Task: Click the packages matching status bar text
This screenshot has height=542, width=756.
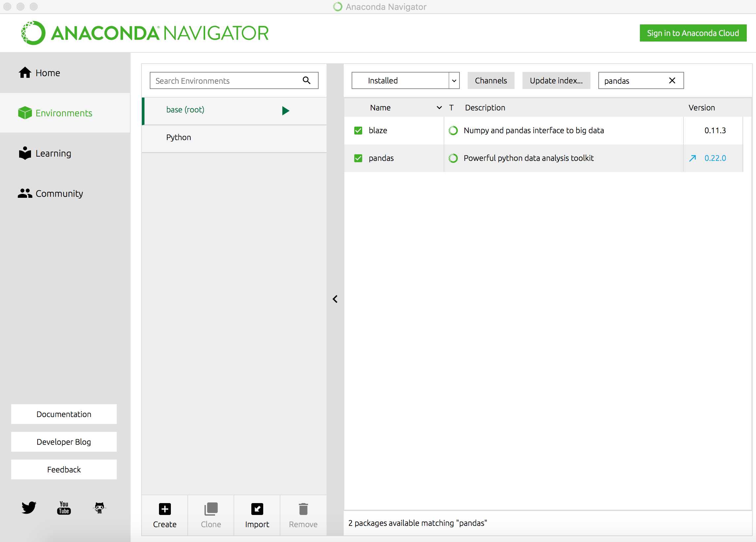Action: coord(417,523)
